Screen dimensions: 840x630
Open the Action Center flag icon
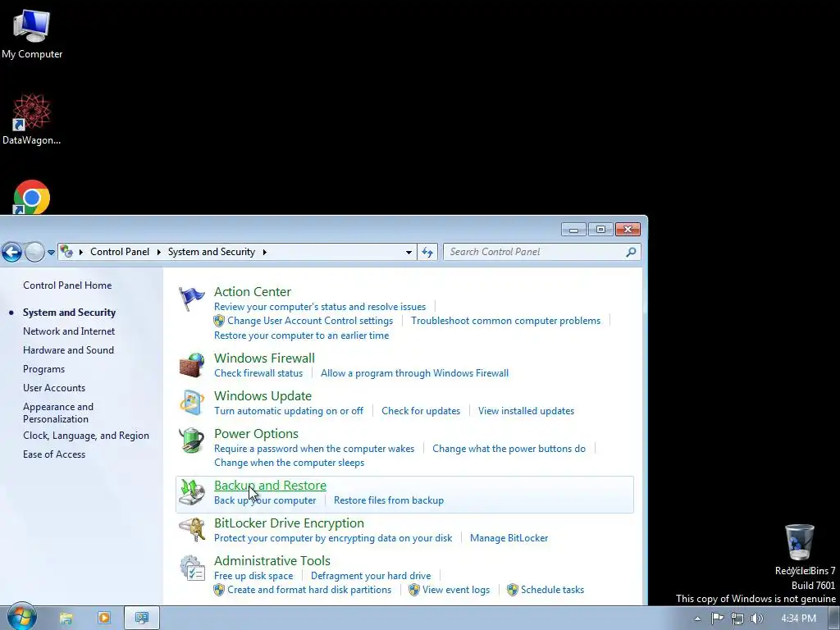191,299
